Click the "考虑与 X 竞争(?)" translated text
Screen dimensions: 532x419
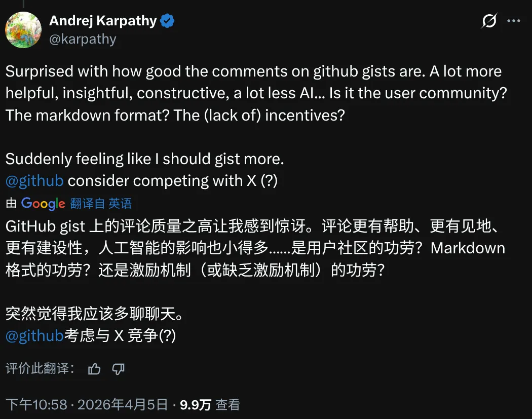[120, 336]
